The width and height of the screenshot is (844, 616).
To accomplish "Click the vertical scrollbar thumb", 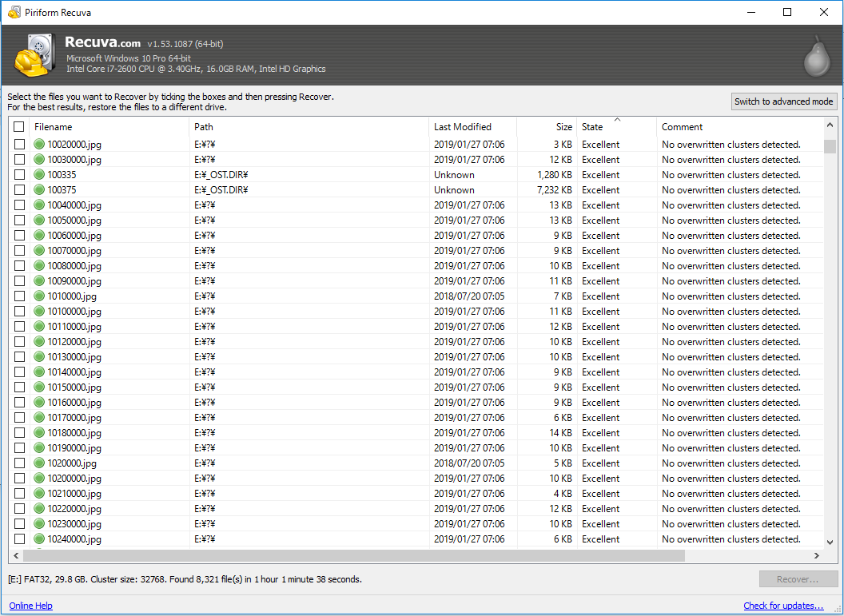I will tap(830, 146).
